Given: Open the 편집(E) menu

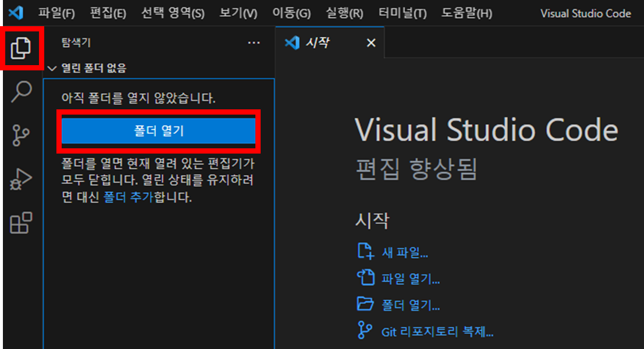Looking at the screenshot, I should point(108,13).
